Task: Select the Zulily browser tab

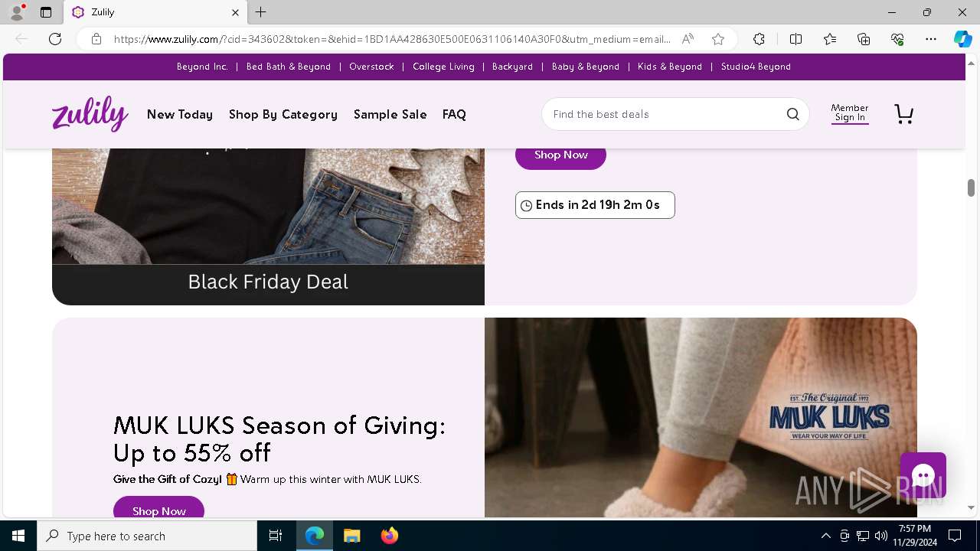Action: (155, 12)
